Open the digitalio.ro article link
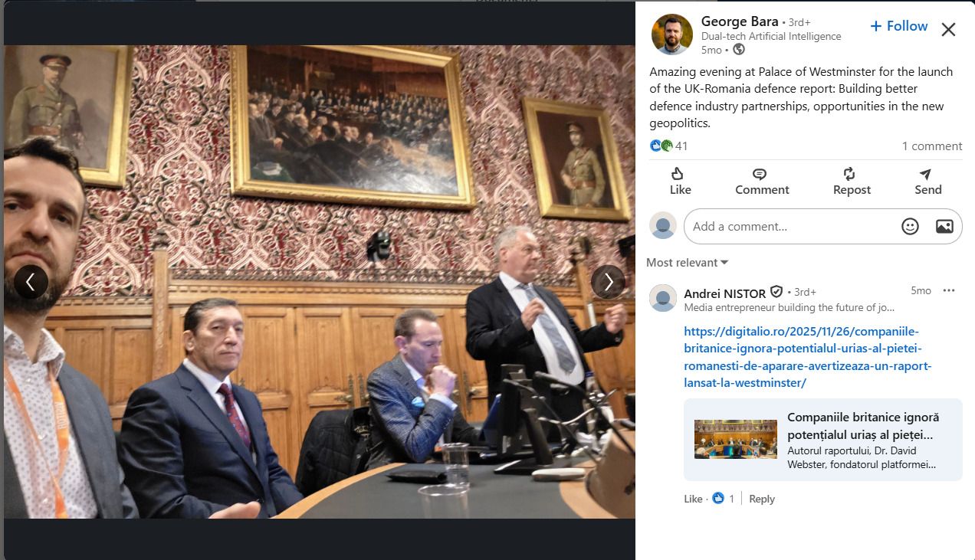Viewport: 975px width, 560px height. click(807, 357)
